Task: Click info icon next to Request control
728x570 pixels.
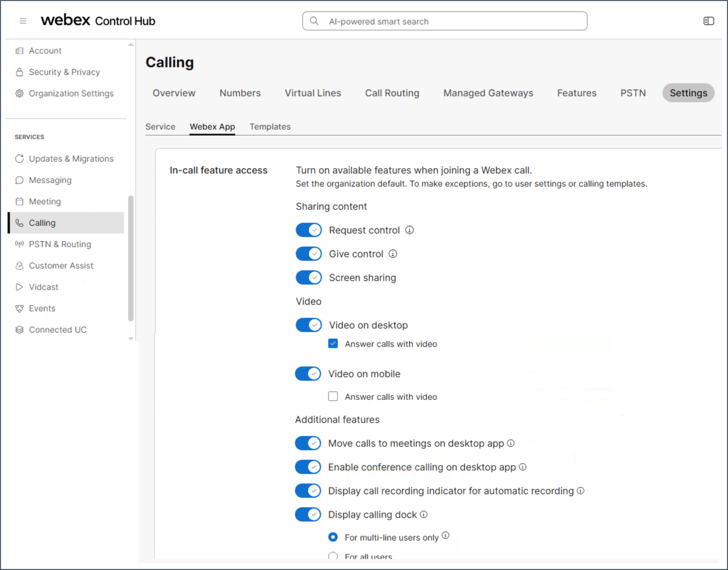Action: pyautogui.click(x=409, y=230)
